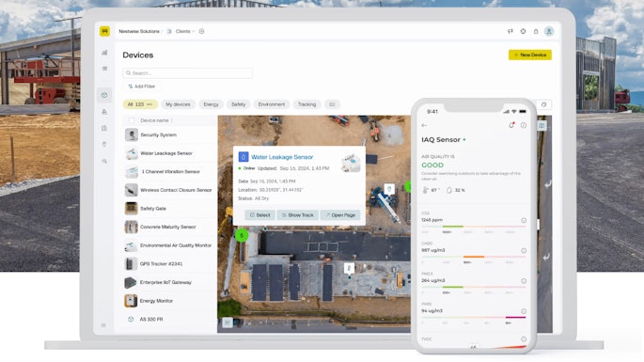Open the devices cube sidebar icon
Screen dimensions: 644x362
(x=104, y=95)
